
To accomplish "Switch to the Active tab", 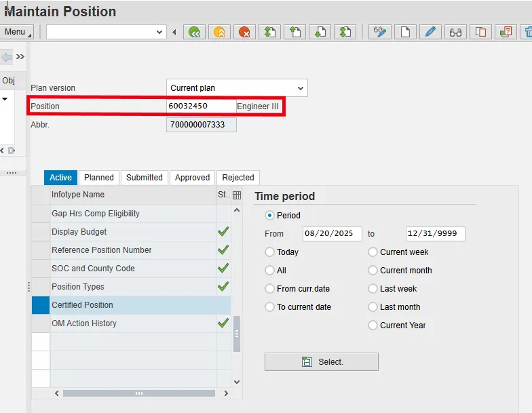I will [61, 178].
